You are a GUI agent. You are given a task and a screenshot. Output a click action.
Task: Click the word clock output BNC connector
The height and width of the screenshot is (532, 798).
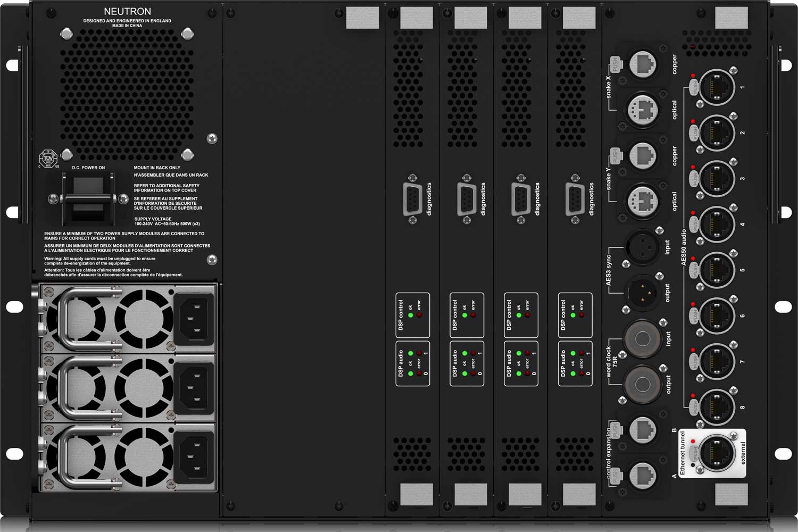tap(642, 383)
